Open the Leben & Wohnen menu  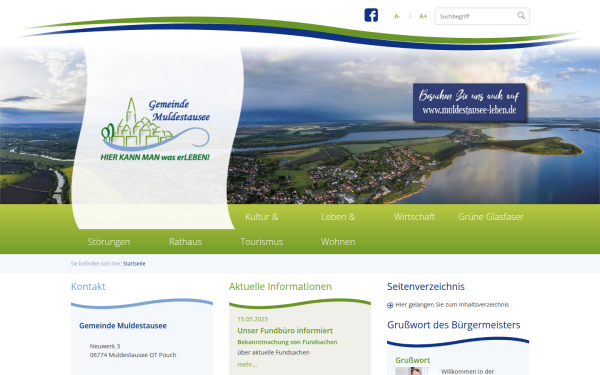tap(338, 229)
